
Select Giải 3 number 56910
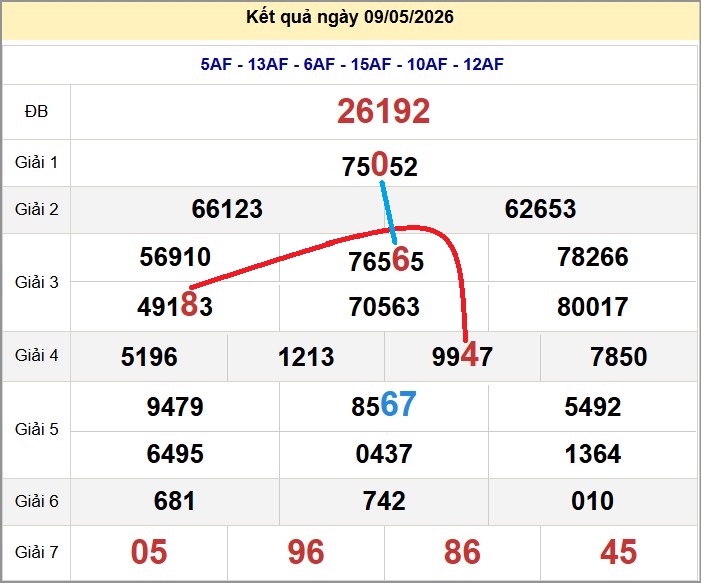point(175,257)
